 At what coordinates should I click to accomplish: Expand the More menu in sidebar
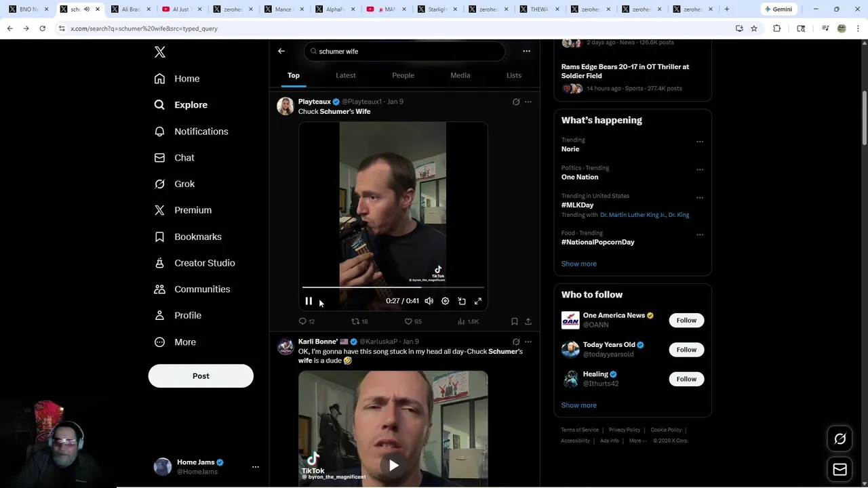(175, 342)
